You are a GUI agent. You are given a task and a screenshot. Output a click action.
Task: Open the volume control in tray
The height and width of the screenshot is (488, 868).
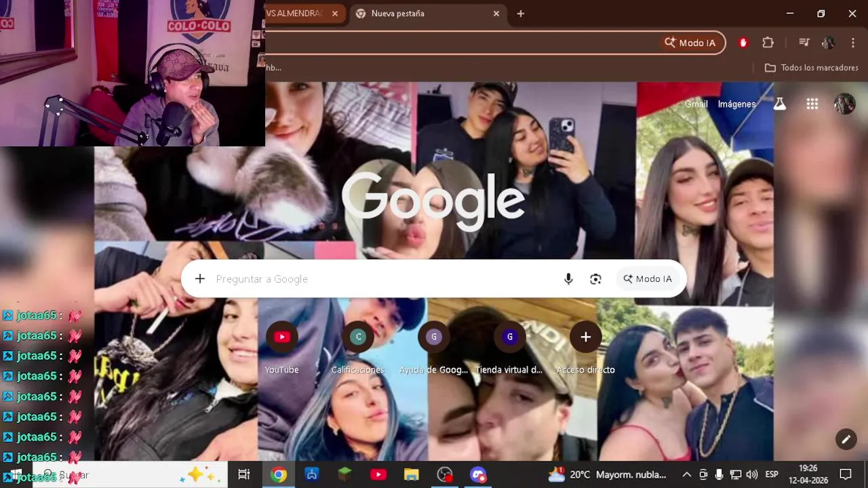[752, 474]
